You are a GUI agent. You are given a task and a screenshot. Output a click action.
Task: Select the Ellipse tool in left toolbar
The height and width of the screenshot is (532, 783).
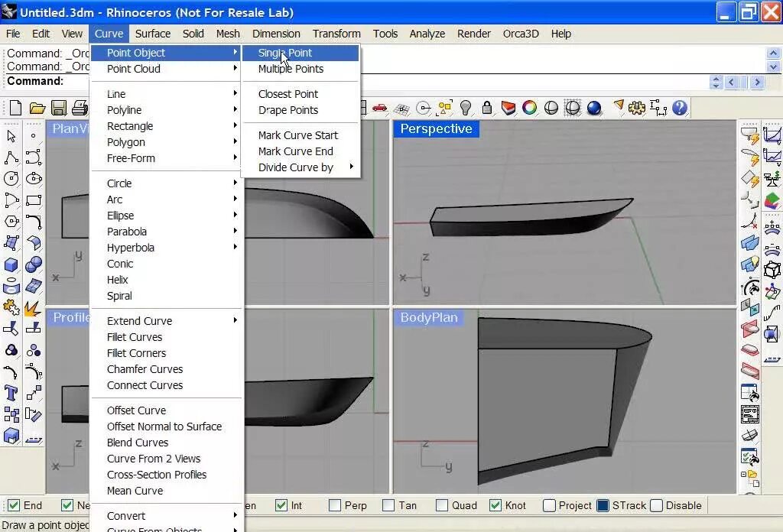point(34,179)
